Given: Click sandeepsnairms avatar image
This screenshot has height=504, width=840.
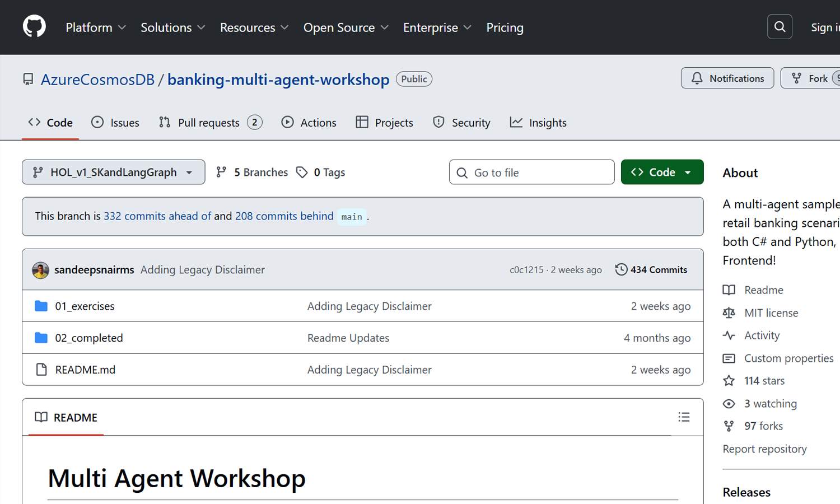Looking at the screenshot, I should coord(40,270).
